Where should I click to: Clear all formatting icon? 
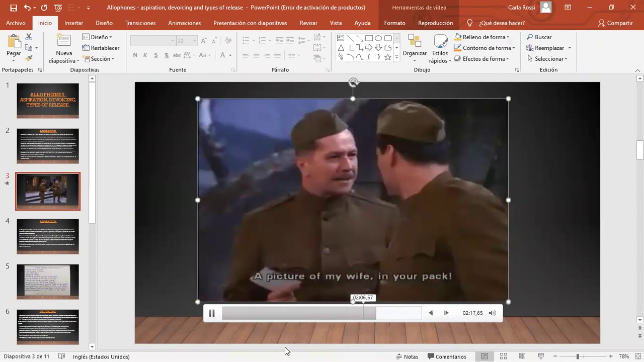pyautogui.click(x=228, y=41)
